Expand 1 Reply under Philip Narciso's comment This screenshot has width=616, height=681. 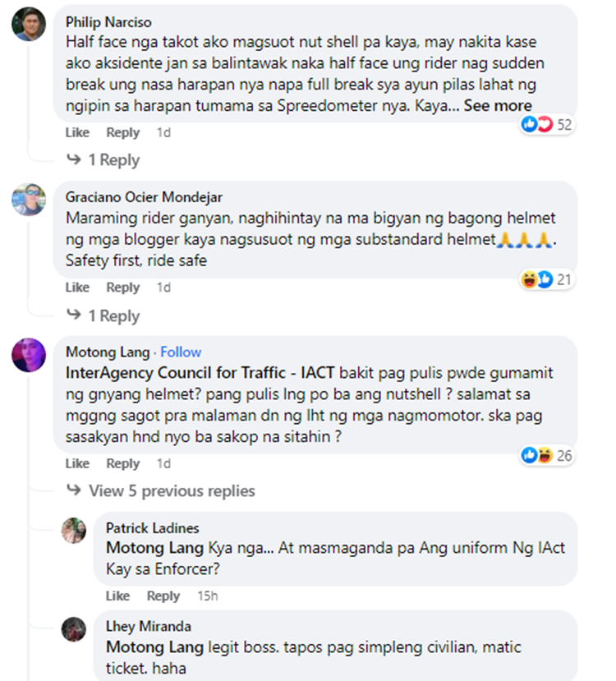coord(103,160)
